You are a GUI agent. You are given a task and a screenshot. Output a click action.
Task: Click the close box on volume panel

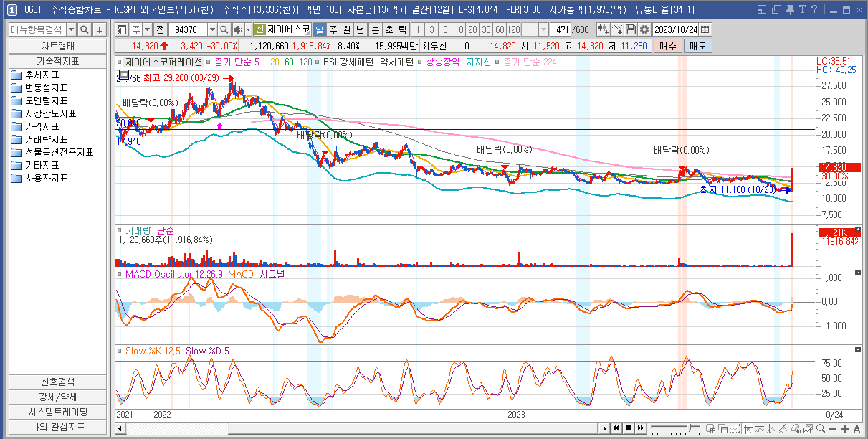(858, 230)
